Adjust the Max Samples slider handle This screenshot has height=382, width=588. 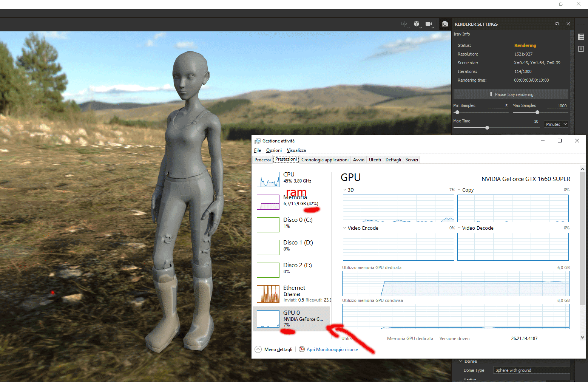click(537, 112)
